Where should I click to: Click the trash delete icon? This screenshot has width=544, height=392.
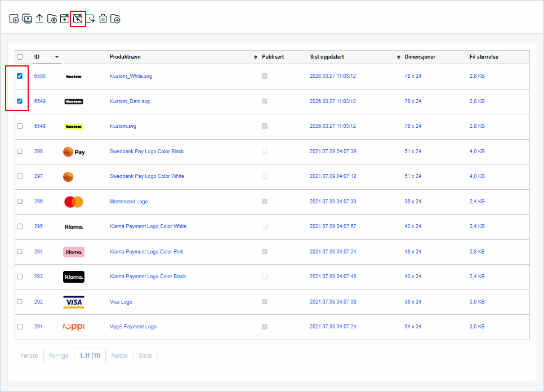(103, 19)
